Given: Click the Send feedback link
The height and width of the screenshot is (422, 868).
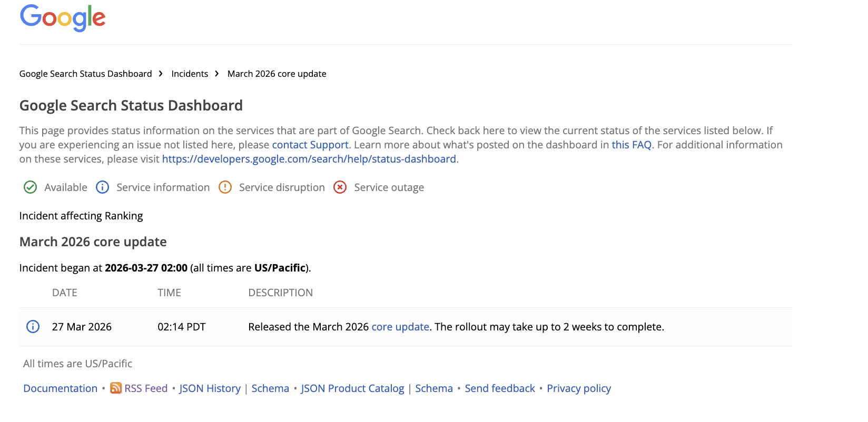Looking at the screenshot, I should pyautogui.click(x=500, y=388).
